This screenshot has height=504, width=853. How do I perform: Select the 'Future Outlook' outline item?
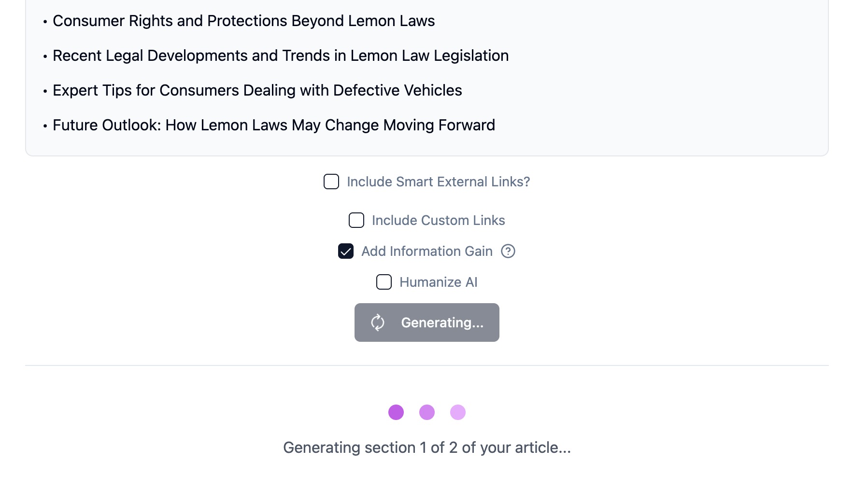(273, 125)
